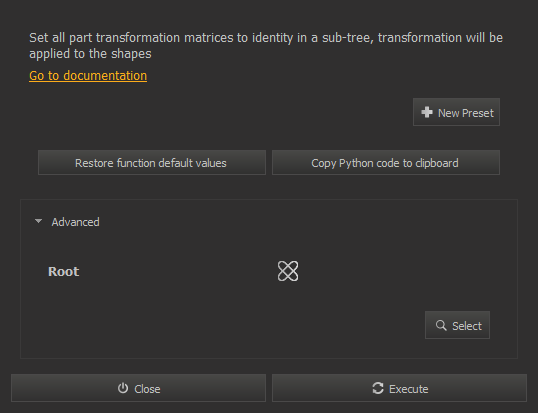Open the Go to documentation link

[88, 75]
